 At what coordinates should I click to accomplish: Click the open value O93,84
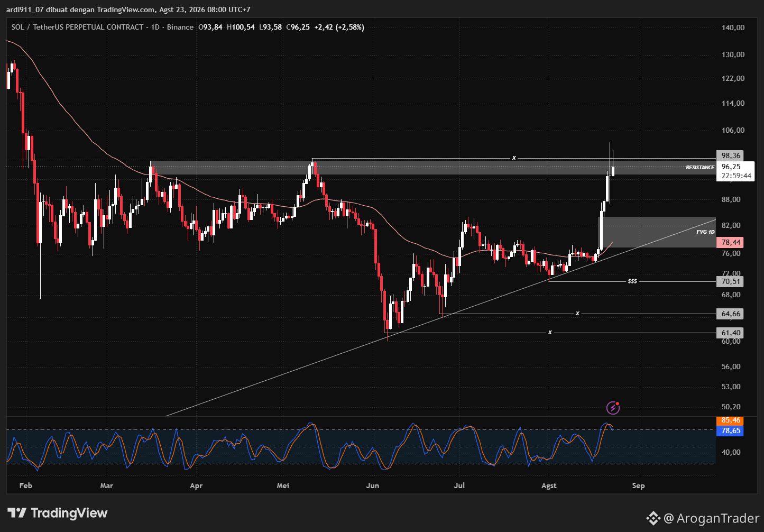[210, 27]
